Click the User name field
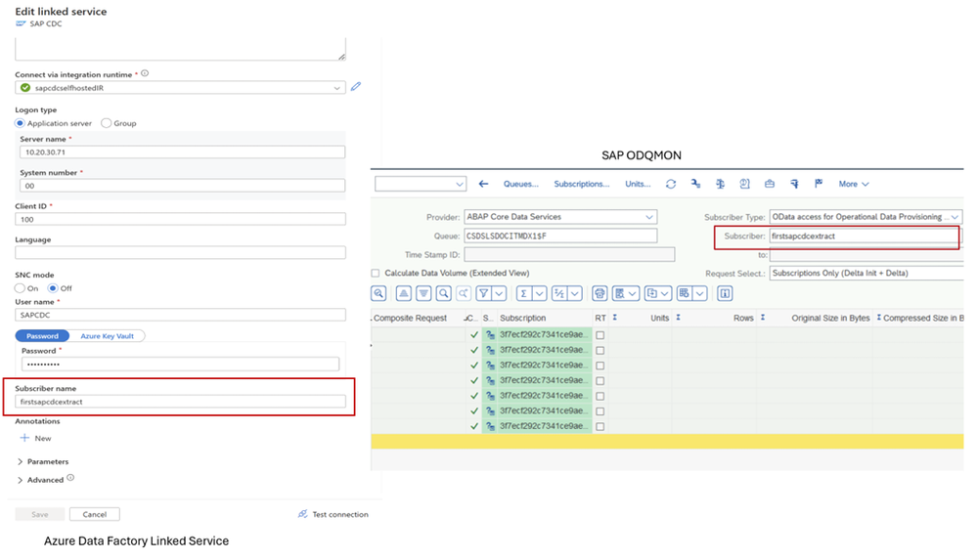 click(x=181, y=316)
